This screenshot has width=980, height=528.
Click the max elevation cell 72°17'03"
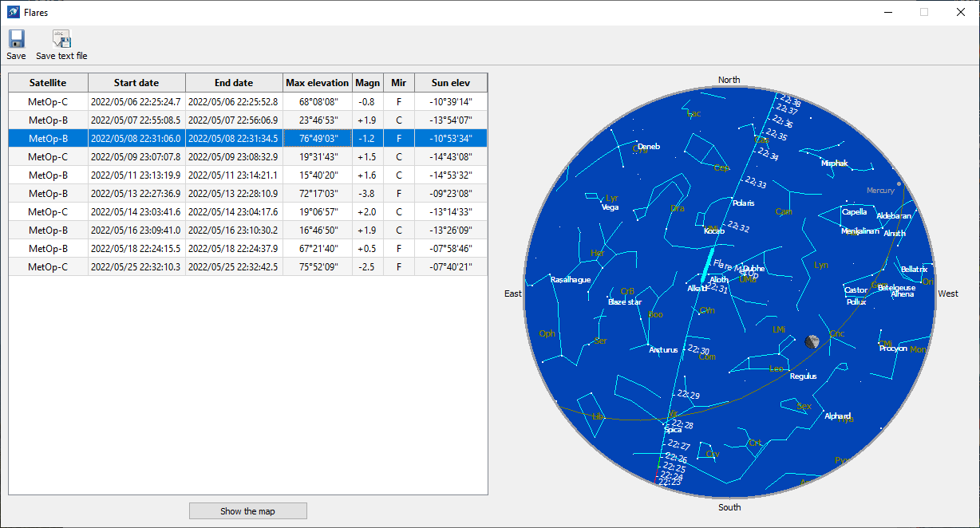(318, 194)
